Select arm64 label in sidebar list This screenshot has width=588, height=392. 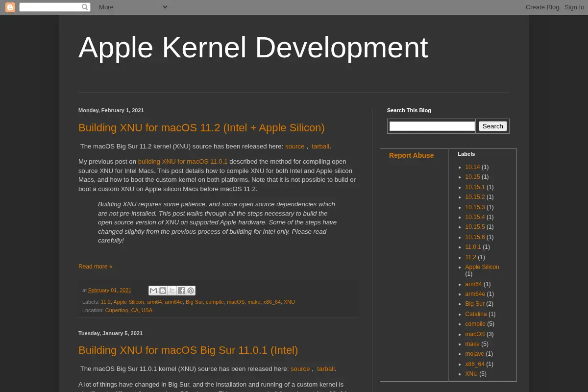coord(473,284)
